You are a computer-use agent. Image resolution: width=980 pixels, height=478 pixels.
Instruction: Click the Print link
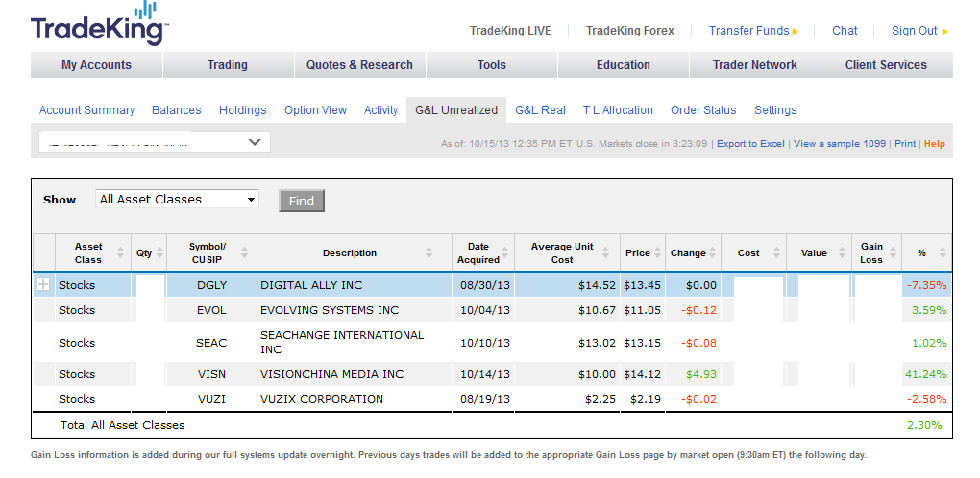[905, 144]
